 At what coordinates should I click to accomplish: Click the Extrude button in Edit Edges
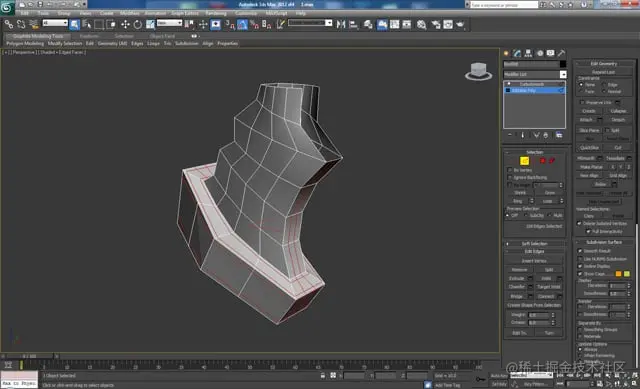coord(517,278)
